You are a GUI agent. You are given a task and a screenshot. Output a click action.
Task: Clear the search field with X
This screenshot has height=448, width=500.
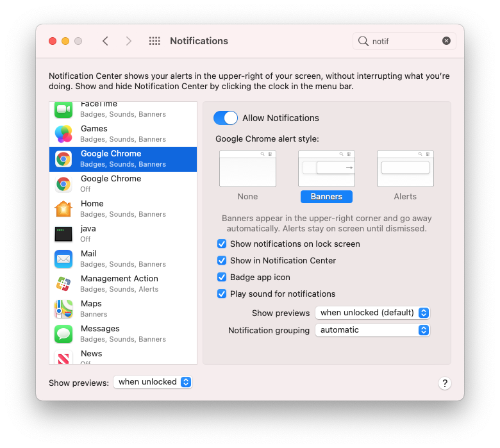[x=446, y=41]
